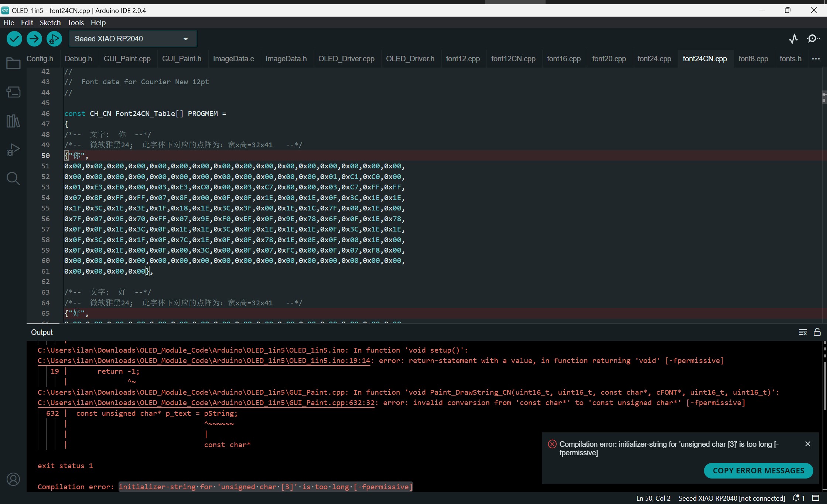Dismiss the compilation error notification

[x=807, y=444]
